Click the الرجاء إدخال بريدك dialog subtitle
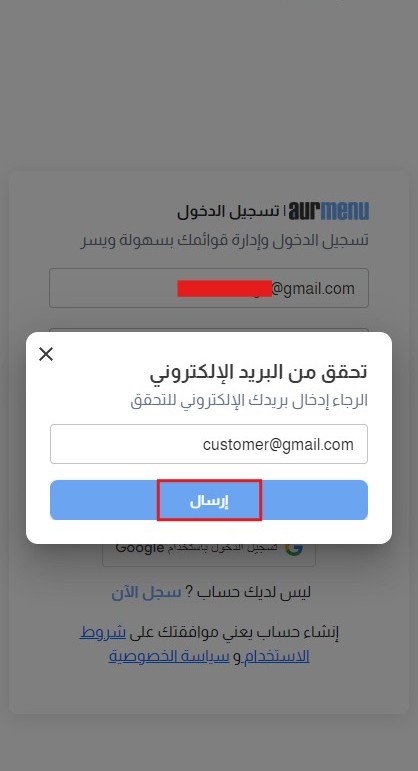This screenshot has width=418, height=771. tap(249, 400)
